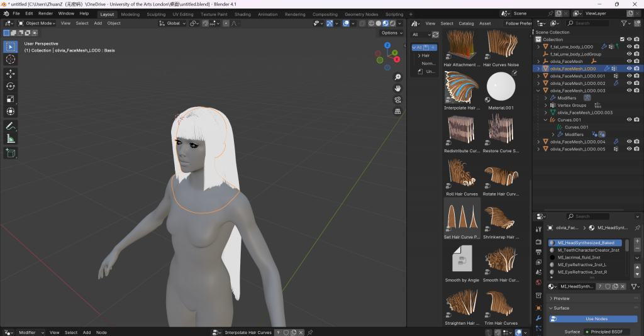This screenshot has width=644, height=336.
Task: Switch to the Sculpting workspace tab
Action: point(155,14)
